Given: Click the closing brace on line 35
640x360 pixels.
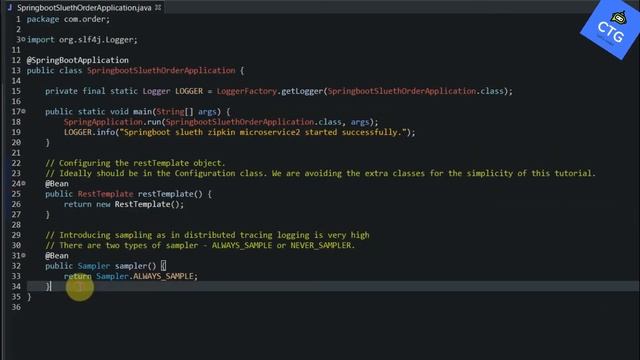Looking at the screenshot, I should (x=29, y=297).
